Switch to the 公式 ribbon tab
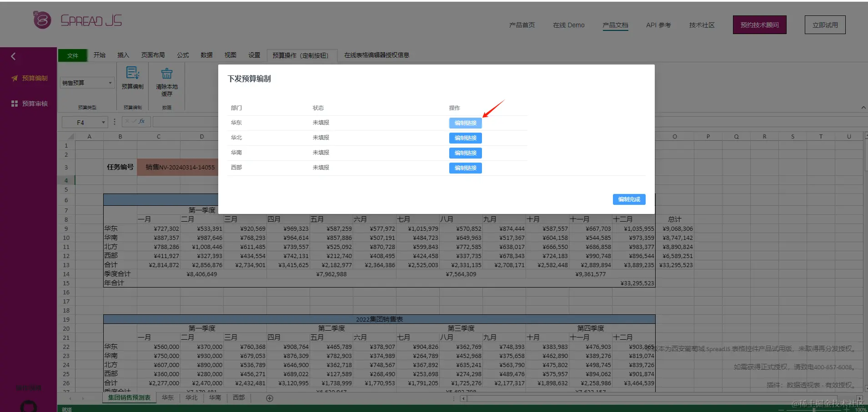This screenshot has width=868, height=412. tap(183, 55)
